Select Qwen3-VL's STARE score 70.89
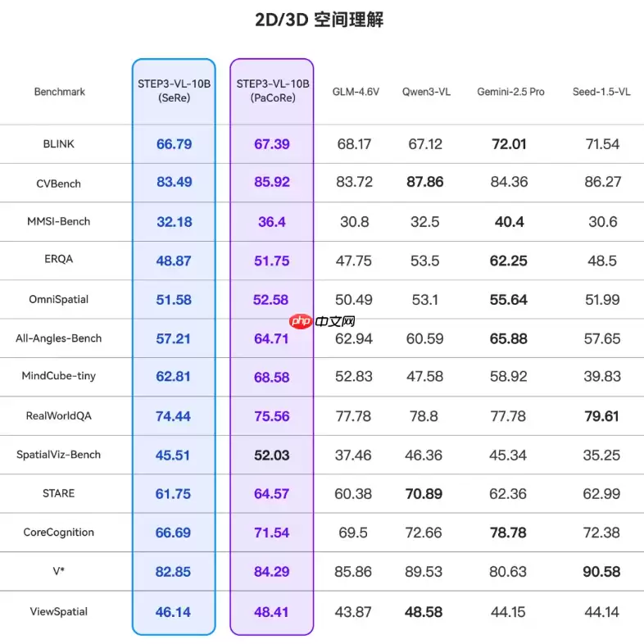 coord(425,494)
